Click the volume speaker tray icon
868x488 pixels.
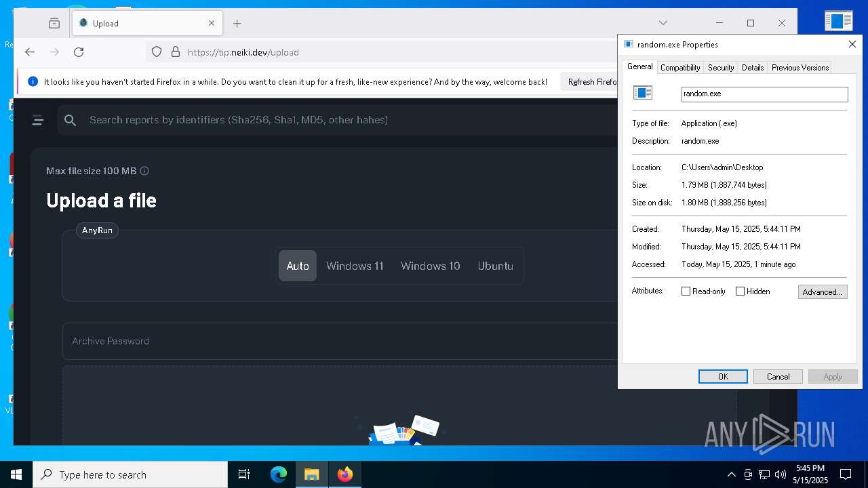pos(781,474)
